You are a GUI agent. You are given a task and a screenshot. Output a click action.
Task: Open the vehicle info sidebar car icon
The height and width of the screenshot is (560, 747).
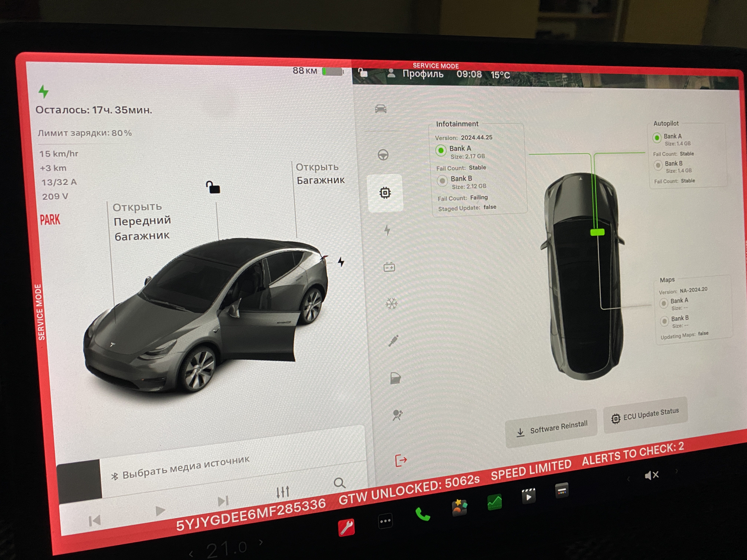coord(381,109)
